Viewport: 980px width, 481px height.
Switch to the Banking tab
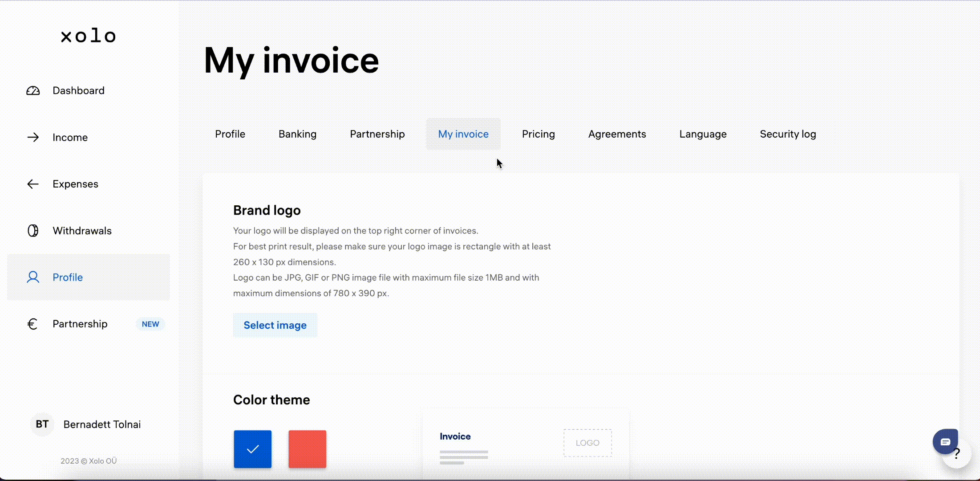pos(297,134)
